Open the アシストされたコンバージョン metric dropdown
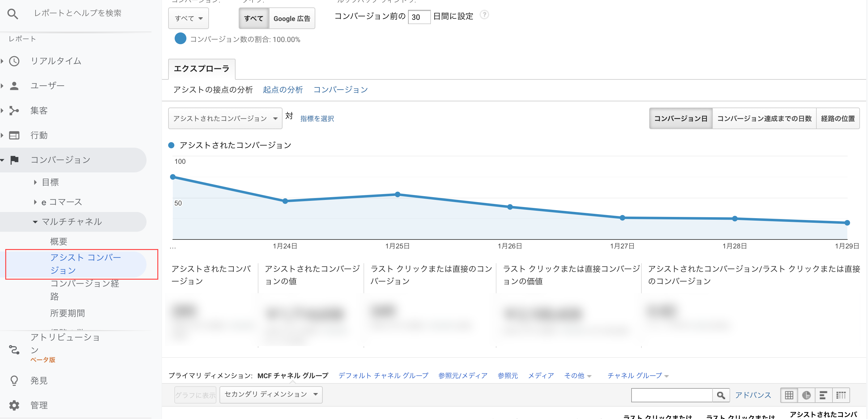Screen dimensions: 868x419 pos(225,118)
